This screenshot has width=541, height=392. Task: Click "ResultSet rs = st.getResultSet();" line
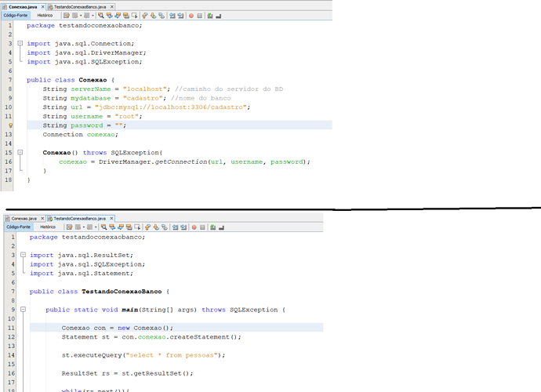tap(127, 373)
